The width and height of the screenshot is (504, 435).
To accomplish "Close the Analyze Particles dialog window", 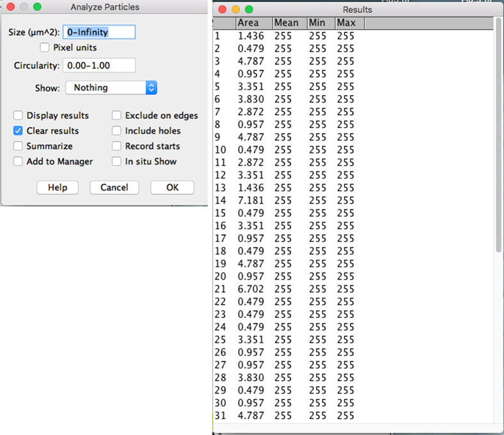I will coord(11,6).
